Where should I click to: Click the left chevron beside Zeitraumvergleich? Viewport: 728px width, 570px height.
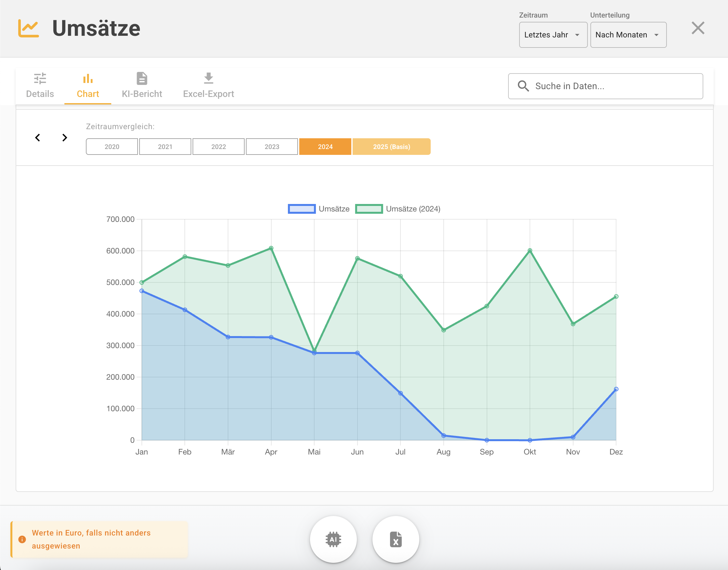click(38, 138)
